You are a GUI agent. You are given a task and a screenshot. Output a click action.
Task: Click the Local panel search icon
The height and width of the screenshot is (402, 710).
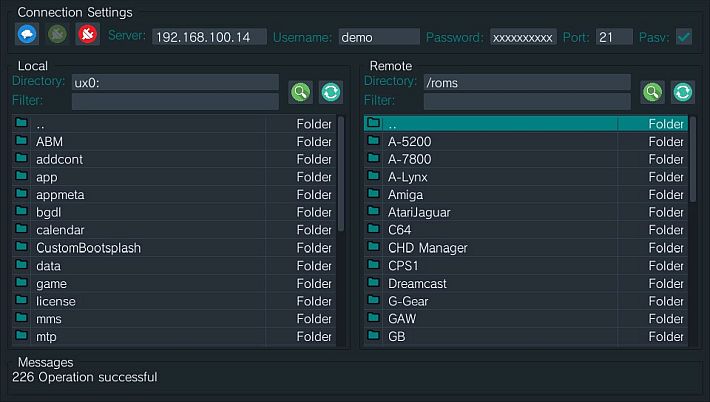[x=300, y=92]
